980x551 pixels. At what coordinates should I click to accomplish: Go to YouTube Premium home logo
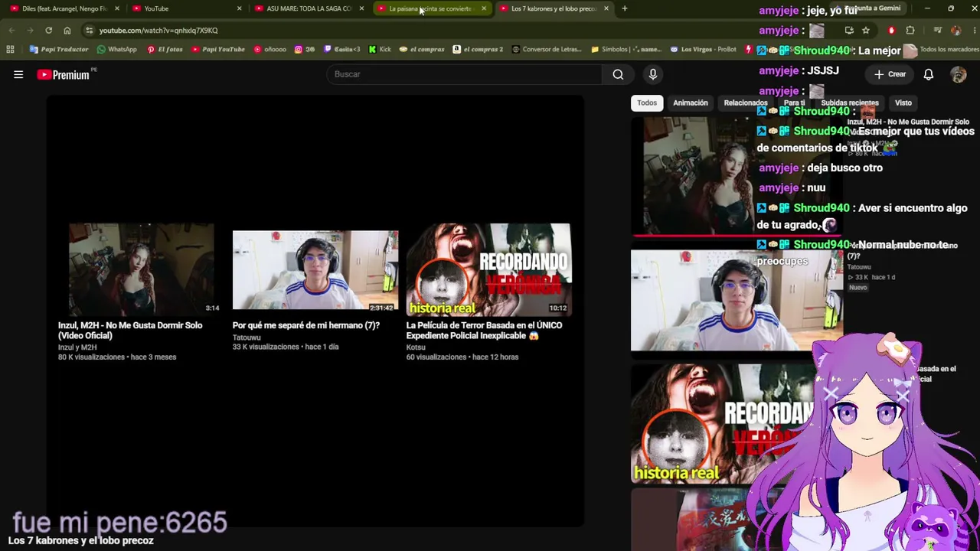tap(64, 74)
